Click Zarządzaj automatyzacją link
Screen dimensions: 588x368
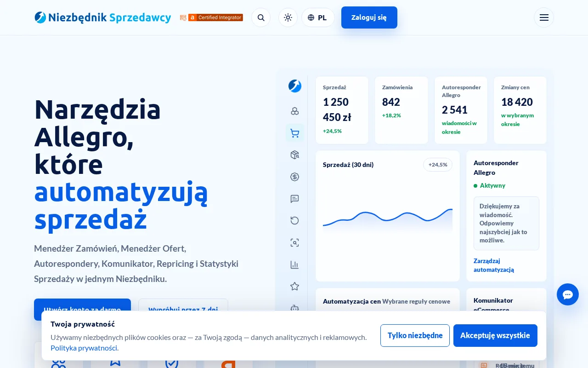coord(494,265)
